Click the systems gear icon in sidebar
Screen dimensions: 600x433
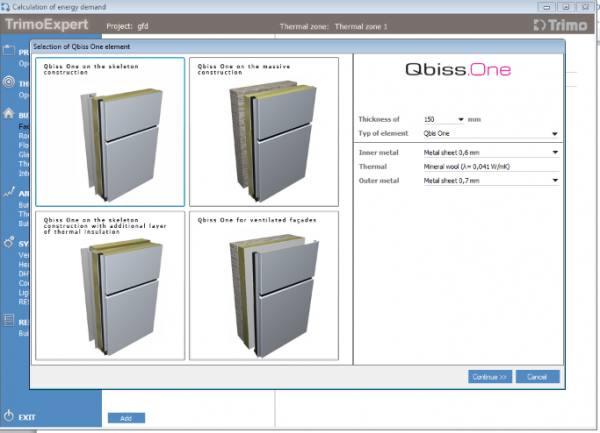(x=9, y=242)
